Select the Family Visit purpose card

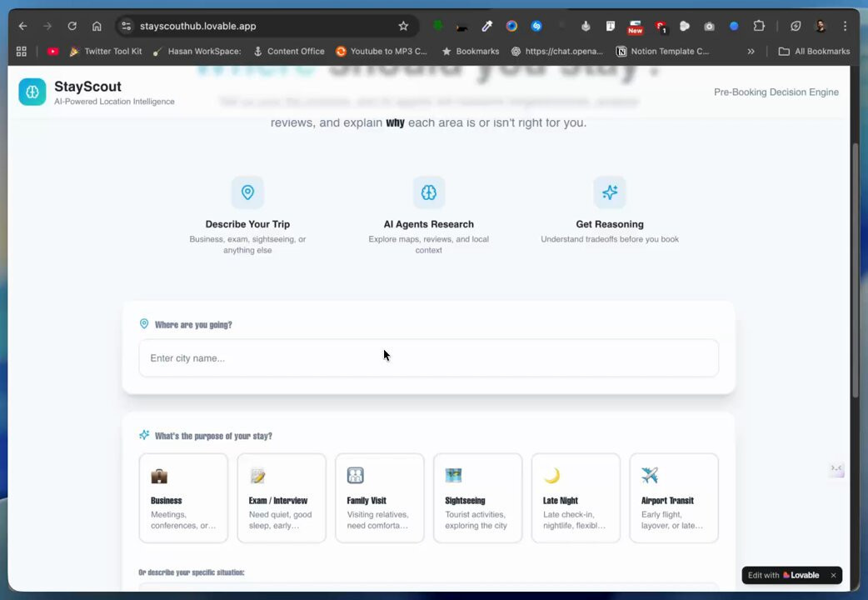(x=379, y=498)
